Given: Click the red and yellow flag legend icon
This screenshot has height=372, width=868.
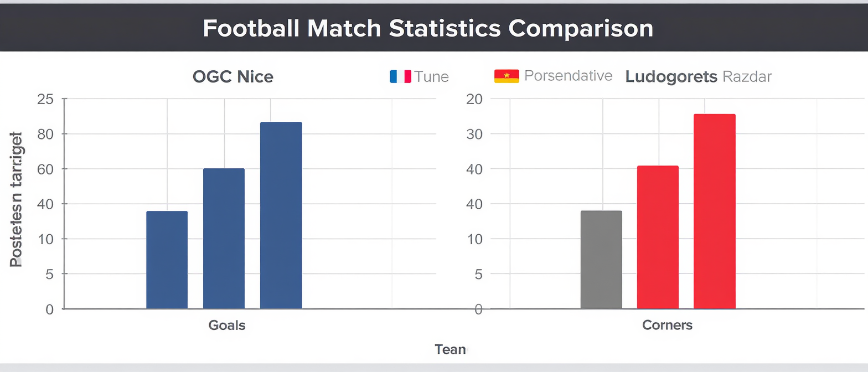Looking at the screenshot, I should 506,76.
